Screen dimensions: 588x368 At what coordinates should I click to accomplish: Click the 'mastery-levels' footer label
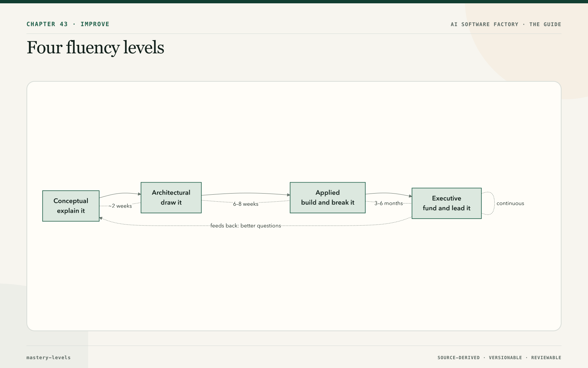pyautogui.click(x=49, y=357)
